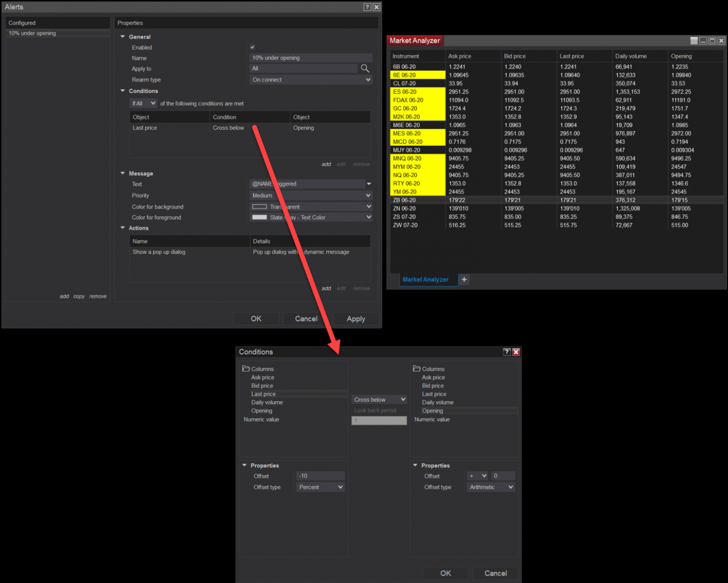Click Cancel in the Conditions dialog
The width and height of the screenshot is (728, 583).
(x=495, y=573)
